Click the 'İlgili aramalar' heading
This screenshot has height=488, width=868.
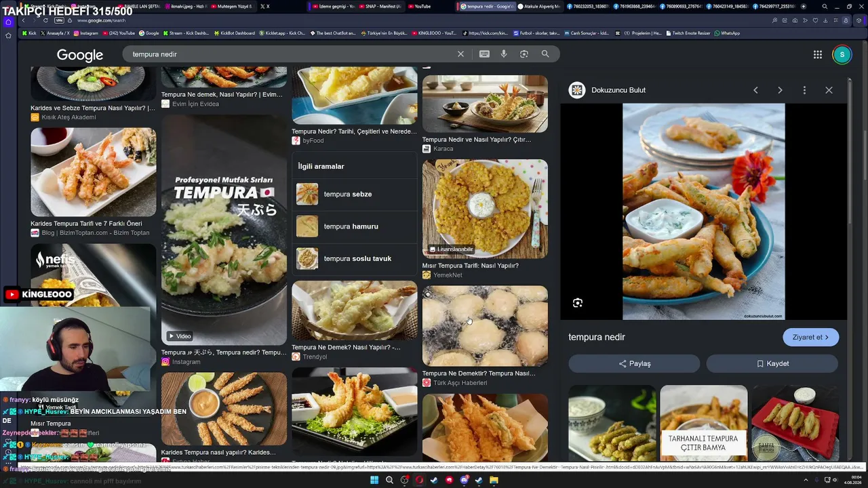321,166
